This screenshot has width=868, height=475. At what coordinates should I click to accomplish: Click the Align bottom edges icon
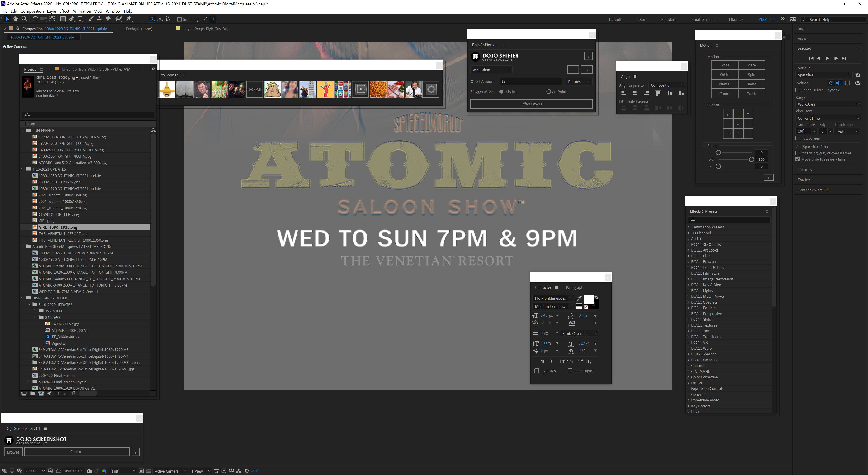(681, 93)
